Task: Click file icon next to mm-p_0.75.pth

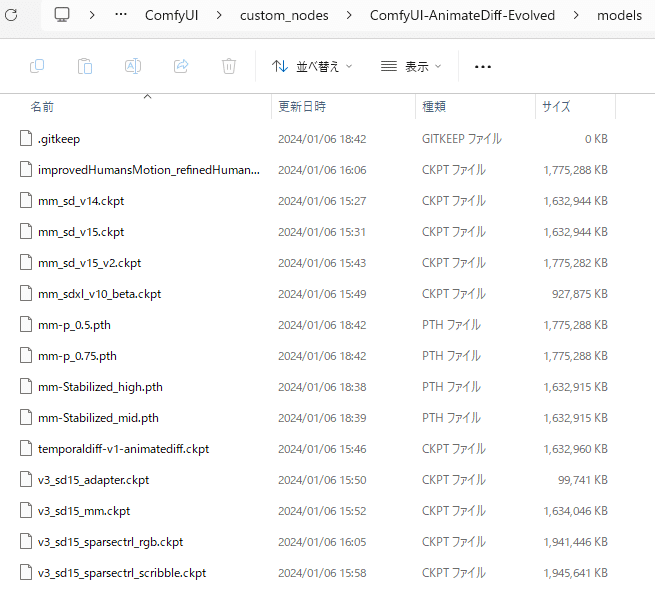Action: [26, 355]
